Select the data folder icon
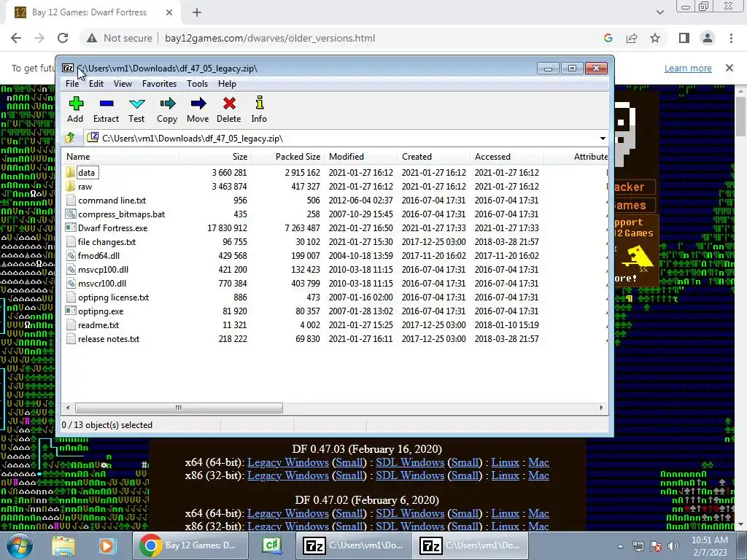This screenshot has width=747, height=560. coord(71,172)
